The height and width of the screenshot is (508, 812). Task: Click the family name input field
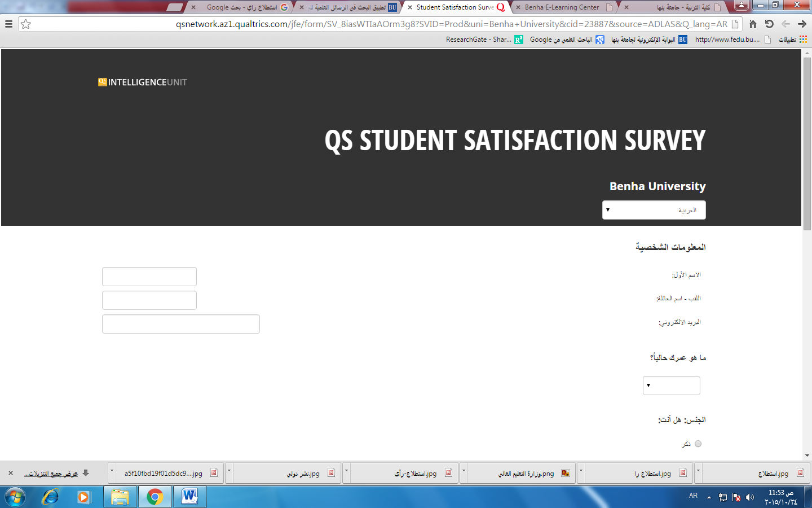coord(149,300)
